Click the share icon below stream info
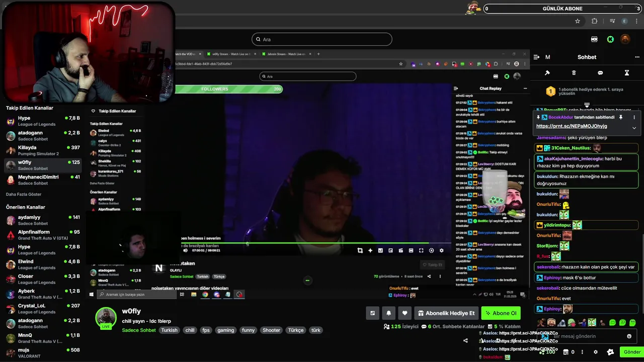644x362 pixels. pos(465,340)
